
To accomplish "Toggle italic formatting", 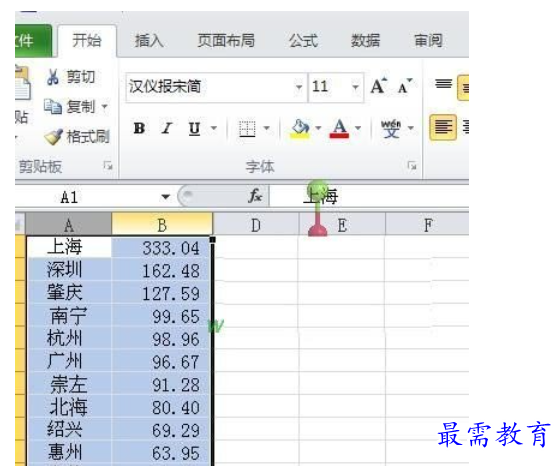I will (166, 128).
